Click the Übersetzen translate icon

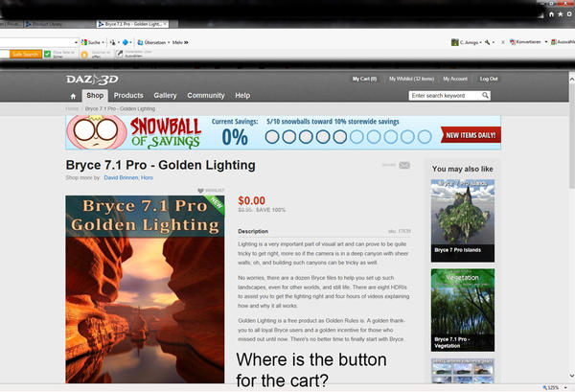click(140, 42)
